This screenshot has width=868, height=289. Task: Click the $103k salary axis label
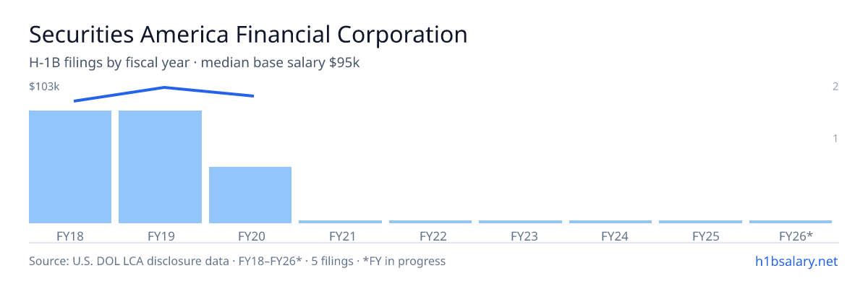point(44,87)
